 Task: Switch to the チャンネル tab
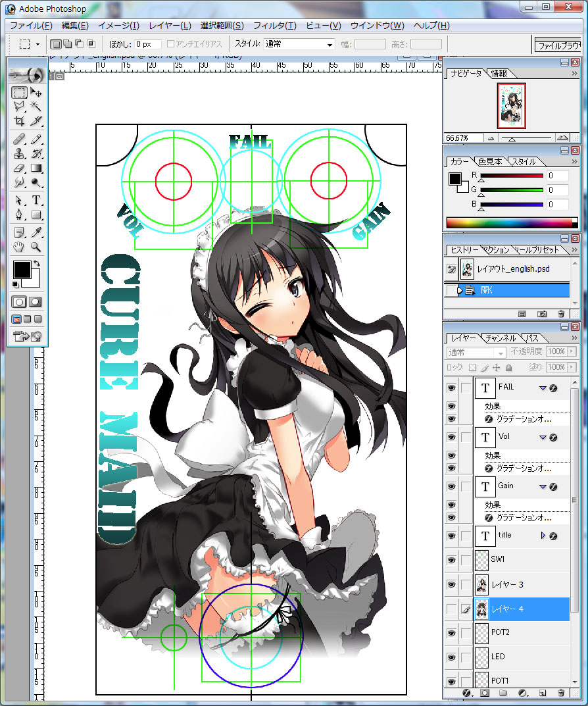pos(501,338)
